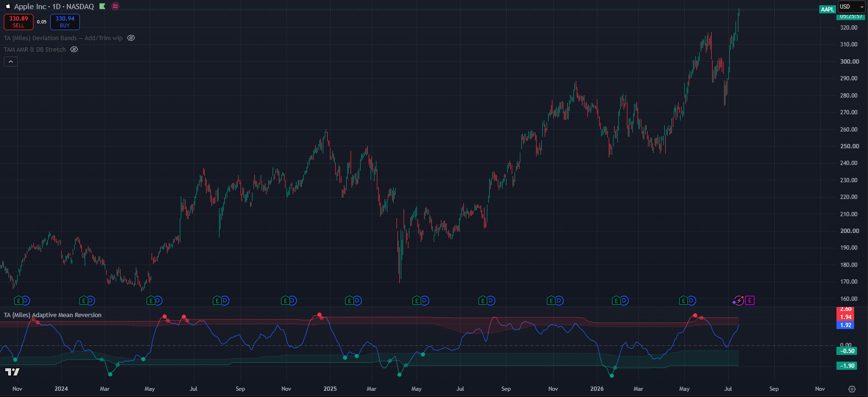
Task: Click the 330.89 SELL button
Action: point(19,22)
